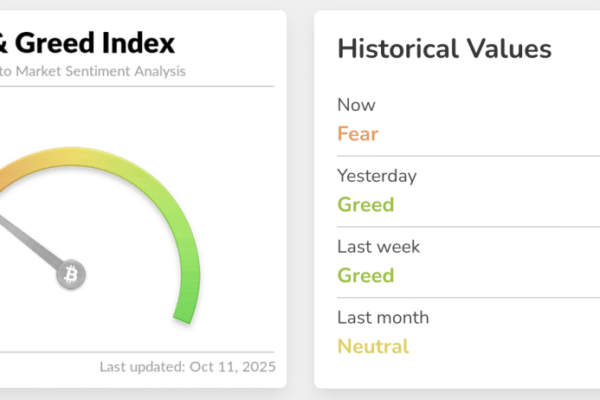
Task: Click the Historical Values heading
Action: tap(444, 47)
